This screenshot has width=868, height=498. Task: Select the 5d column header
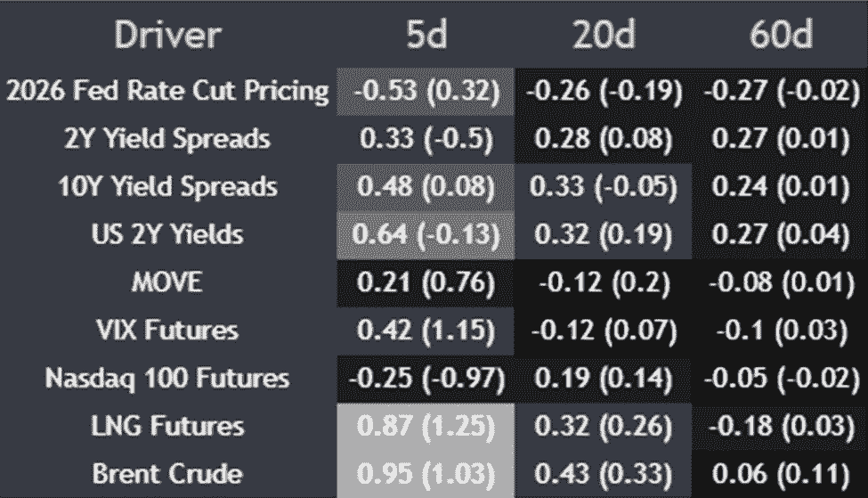(x=426, y=35)
